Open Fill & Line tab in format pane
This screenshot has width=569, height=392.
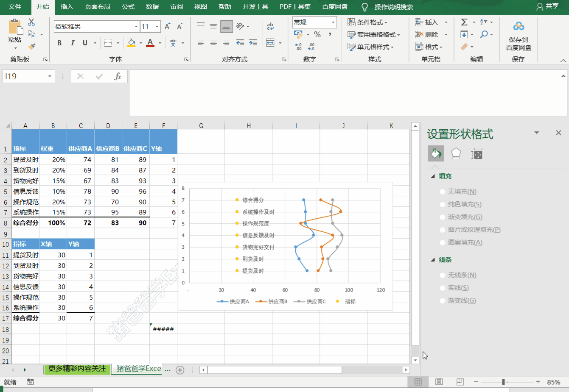(436, 153)
